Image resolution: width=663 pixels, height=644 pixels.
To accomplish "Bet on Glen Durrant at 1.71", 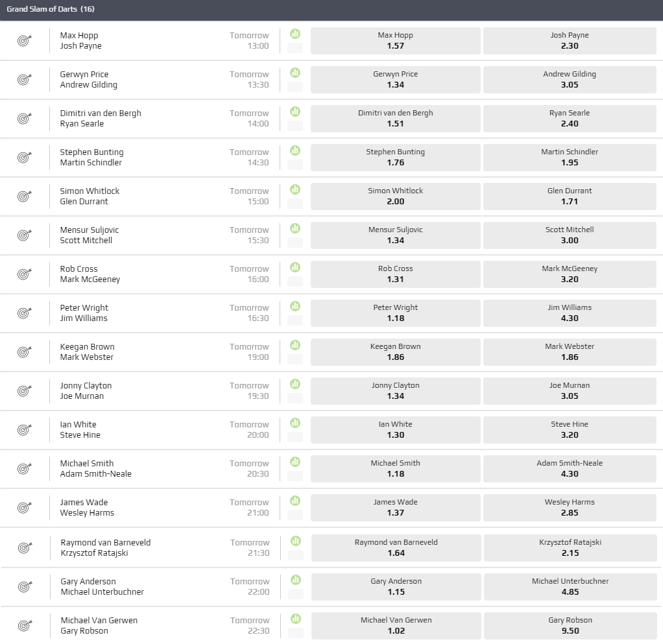I will point(569,197).
